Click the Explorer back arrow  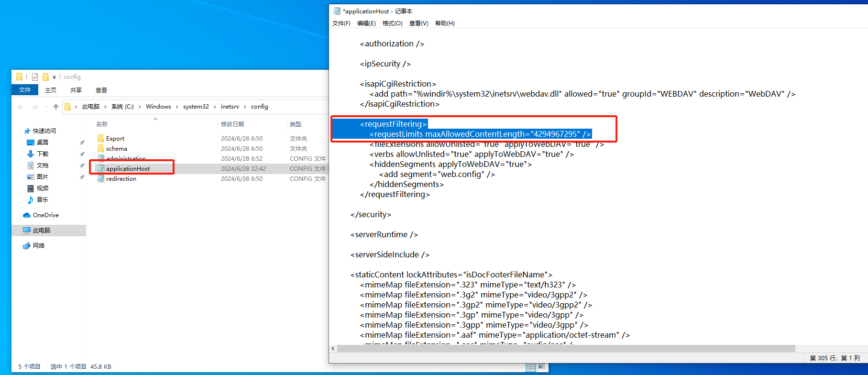point(21,107)
